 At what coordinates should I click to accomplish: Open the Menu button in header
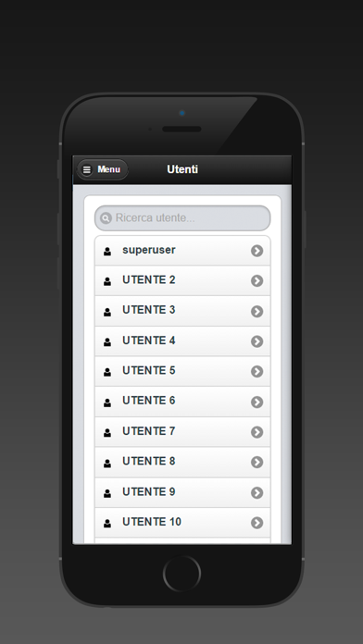[x=103, y=169]
